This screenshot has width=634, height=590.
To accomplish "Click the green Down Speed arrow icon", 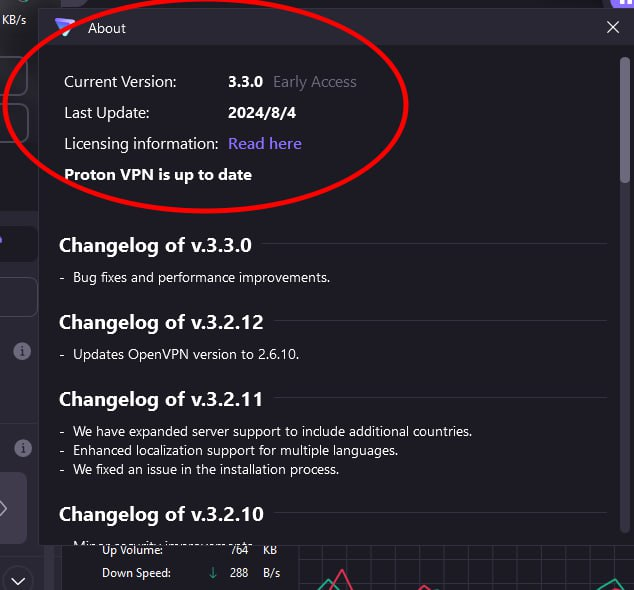I will tap(213, 573).
